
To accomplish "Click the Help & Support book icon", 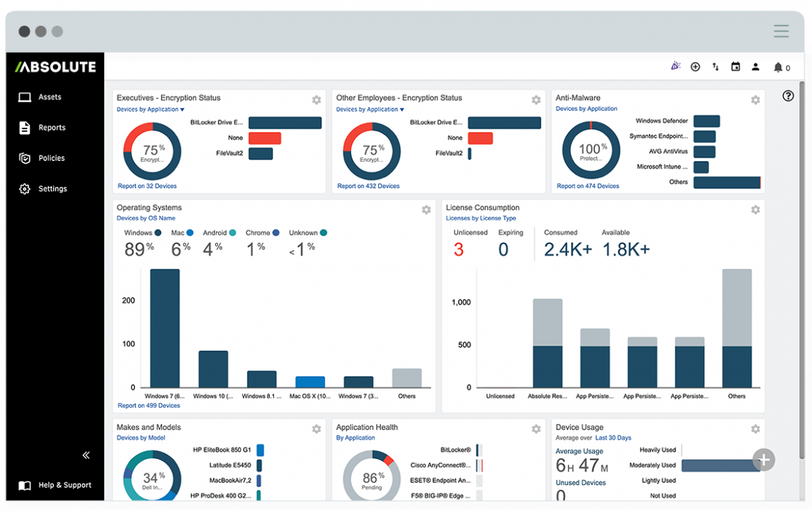I will (x=25, y=485).
